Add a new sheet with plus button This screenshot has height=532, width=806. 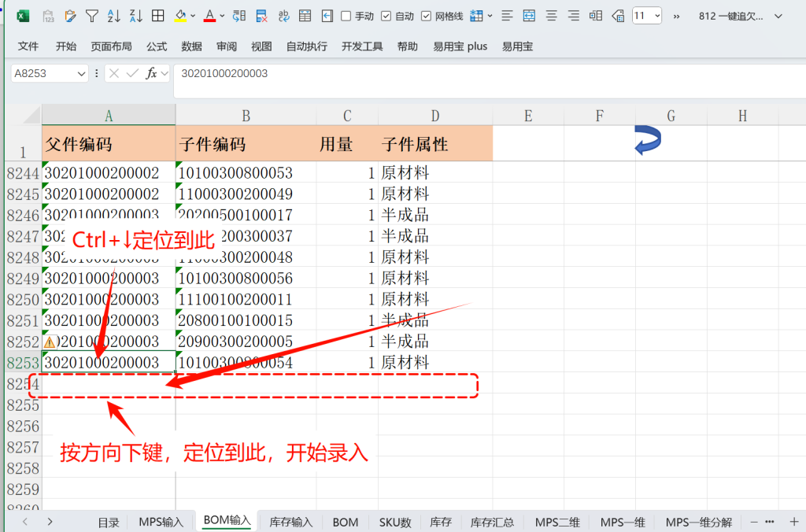coord(793,522)
